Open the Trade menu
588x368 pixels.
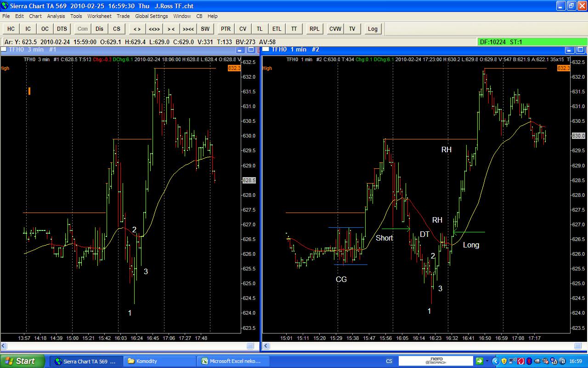[x=123, y=16]
